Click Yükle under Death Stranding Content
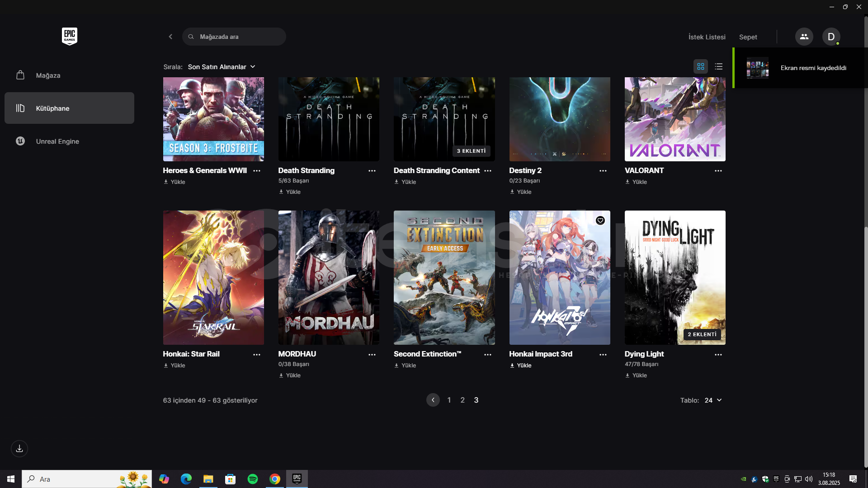This screenshot has height=488, width=868. point(405,182)
